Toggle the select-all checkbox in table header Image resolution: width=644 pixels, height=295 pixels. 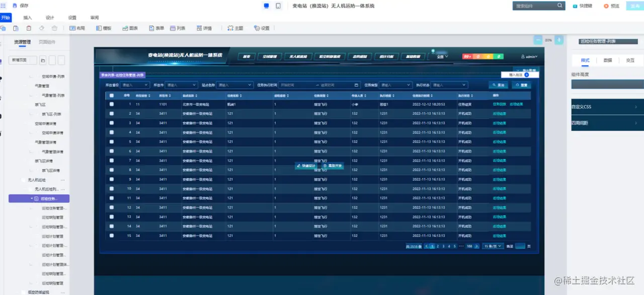coord(112,95)
